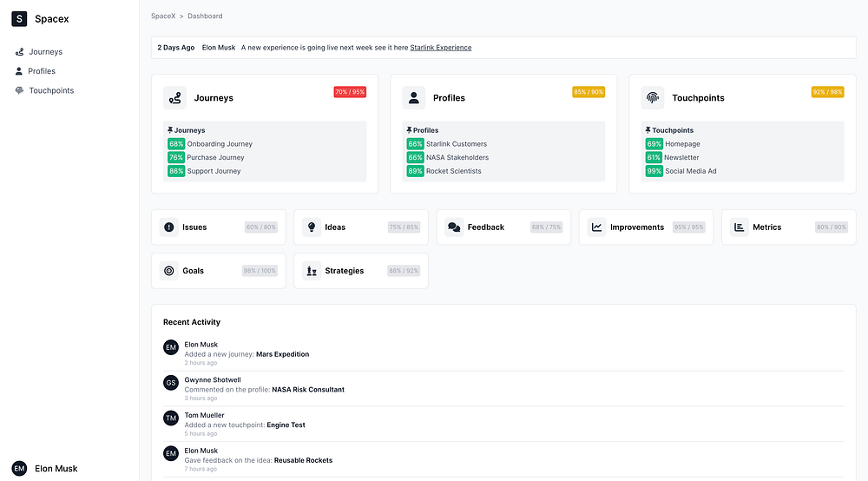Open the Strategies card
The image size is (868, 481).
pos(361,271)
